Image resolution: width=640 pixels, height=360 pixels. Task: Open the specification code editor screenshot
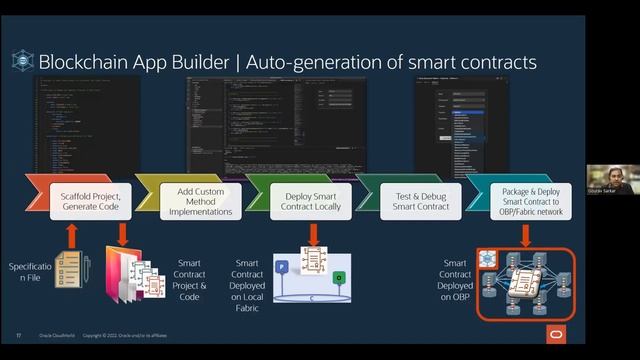click(87, 125)
